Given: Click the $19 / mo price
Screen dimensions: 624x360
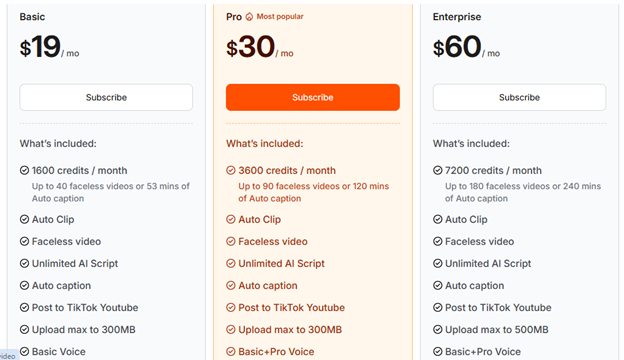Looking at the screenshot, I should [49, 47].
